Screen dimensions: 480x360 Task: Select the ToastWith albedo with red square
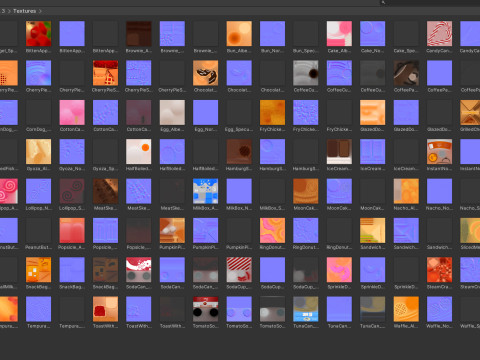105,309
